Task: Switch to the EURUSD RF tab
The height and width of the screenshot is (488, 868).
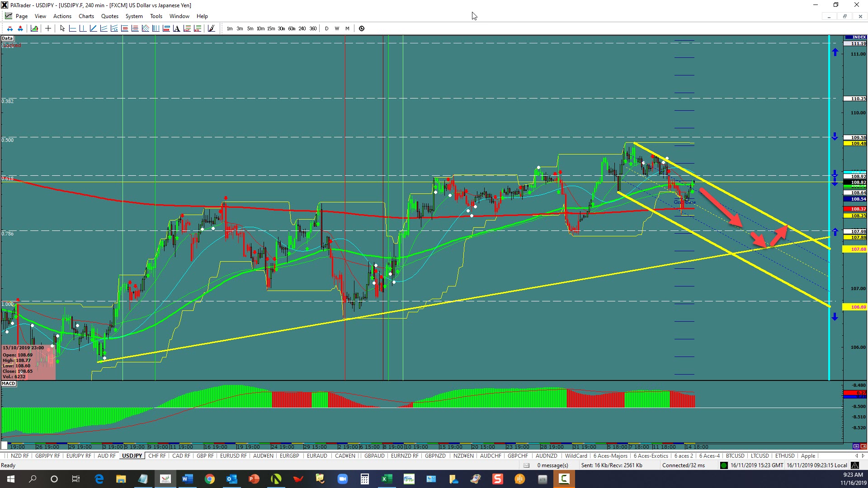Action: [x=233, y=456]
